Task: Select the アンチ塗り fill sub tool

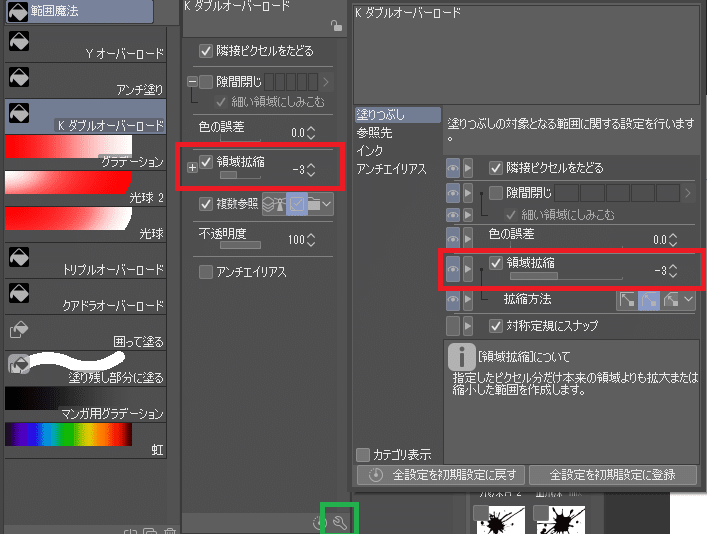Action: click(86, 81)
